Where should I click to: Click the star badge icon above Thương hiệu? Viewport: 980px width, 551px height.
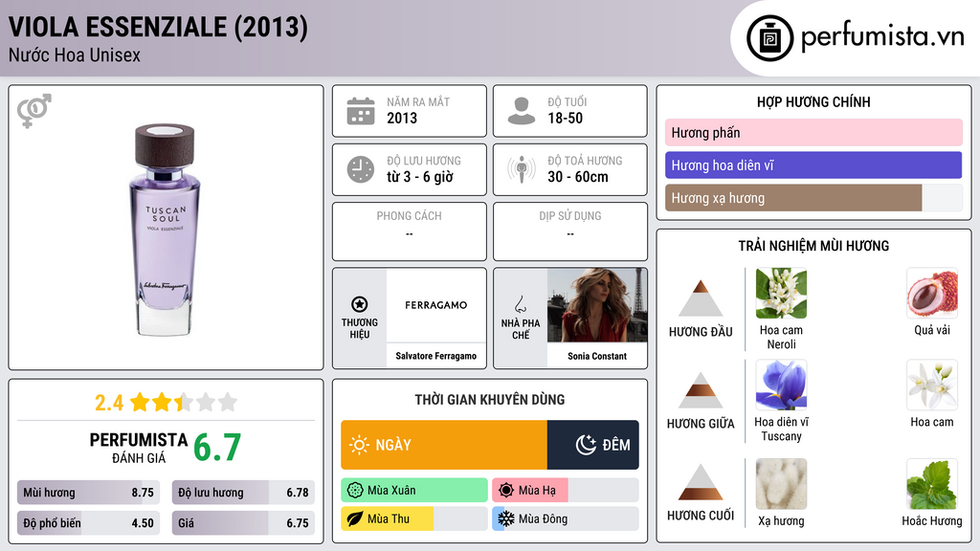(x=360, y=304)
